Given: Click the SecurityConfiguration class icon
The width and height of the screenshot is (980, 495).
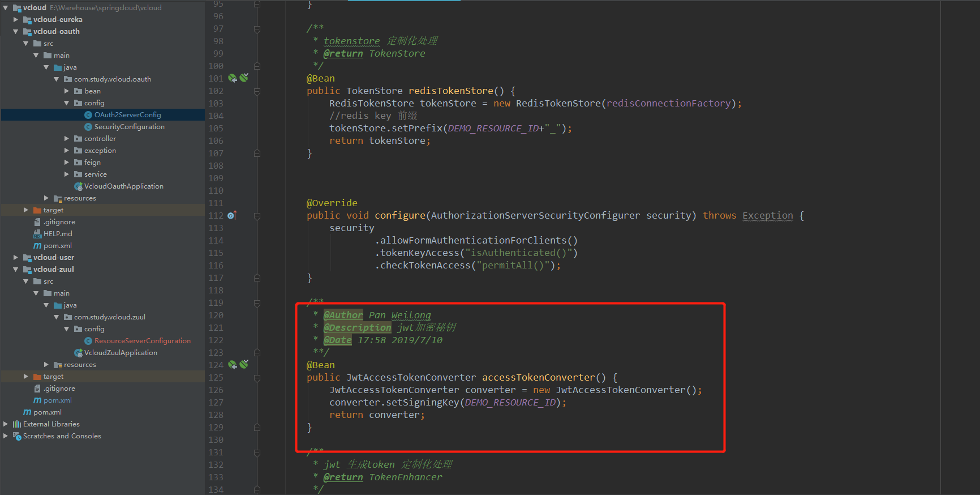Looking at the screenshot, I should click(88, 127).
